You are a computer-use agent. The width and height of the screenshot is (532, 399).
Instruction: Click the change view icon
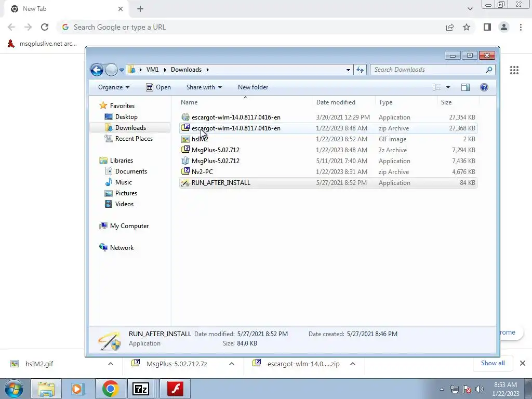click(436, 87)
